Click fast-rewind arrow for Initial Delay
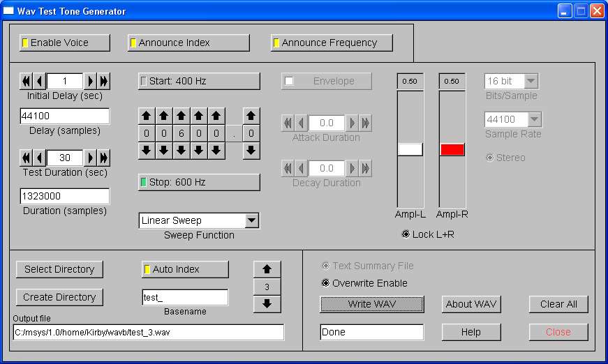The height and width of the screenshot is (364, 608). point(27,81)
